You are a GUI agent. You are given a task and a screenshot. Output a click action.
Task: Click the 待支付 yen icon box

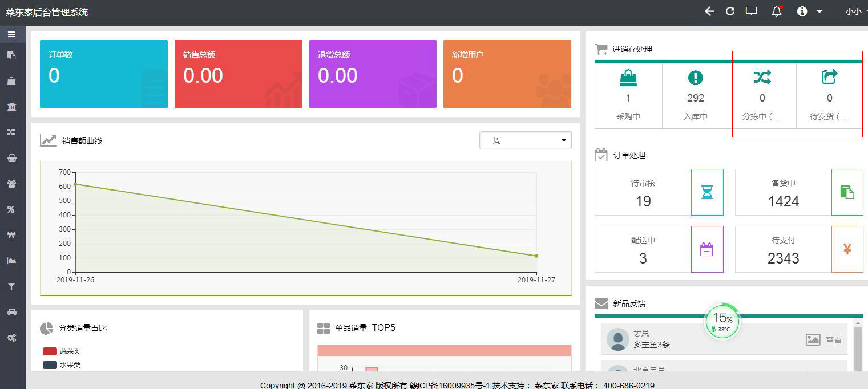(847, 249)
